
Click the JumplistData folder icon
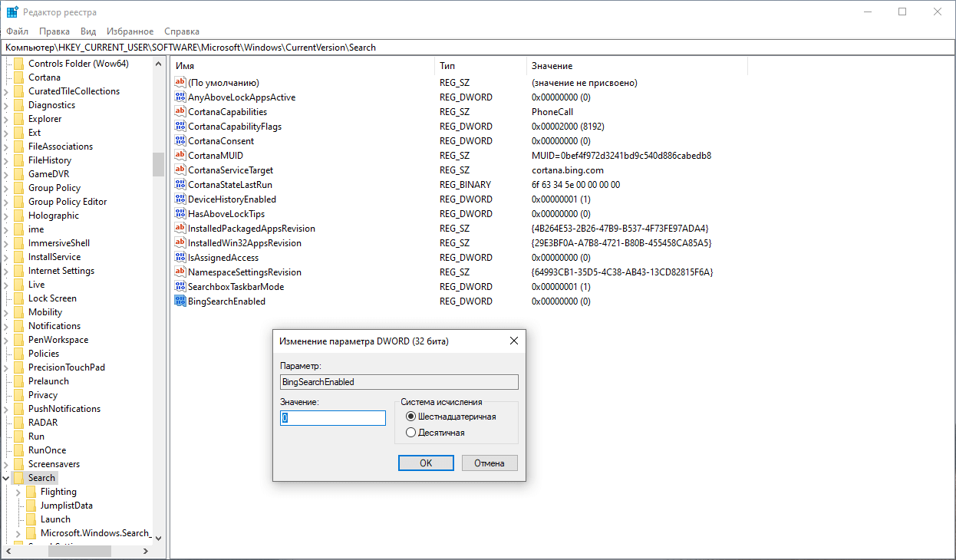[31, 506]
